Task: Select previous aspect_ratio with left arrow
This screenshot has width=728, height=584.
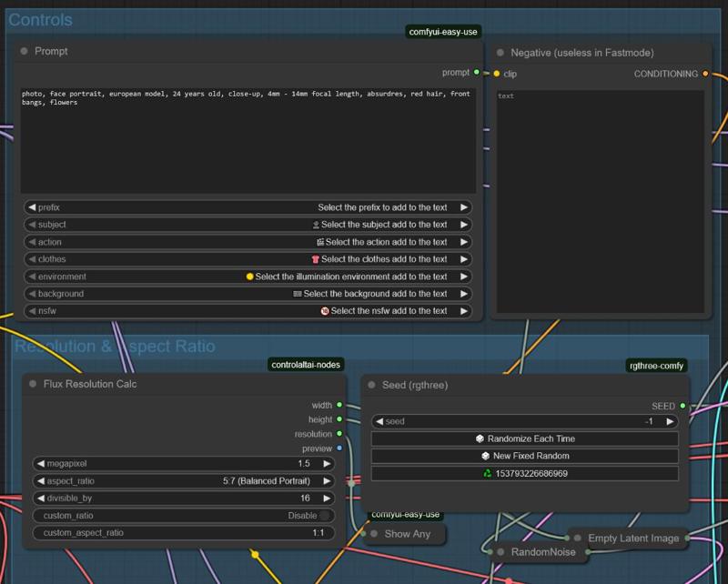Action: [41, 481]
